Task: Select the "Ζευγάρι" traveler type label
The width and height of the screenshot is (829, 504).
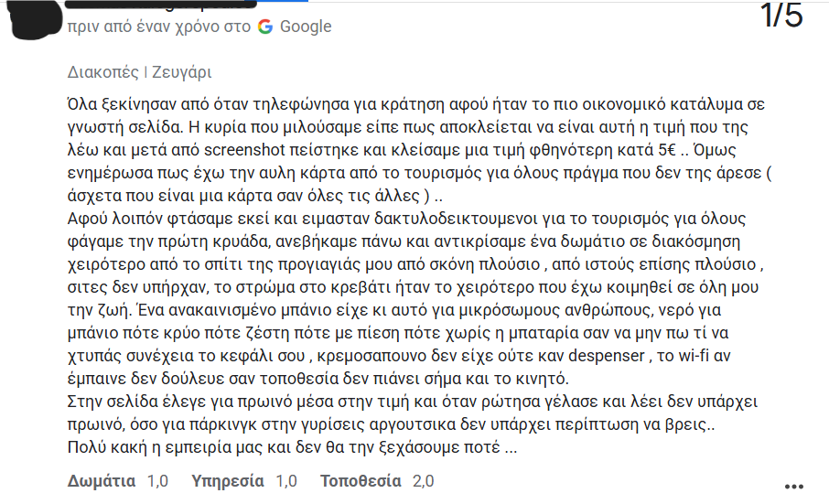Action: (181, 72)
